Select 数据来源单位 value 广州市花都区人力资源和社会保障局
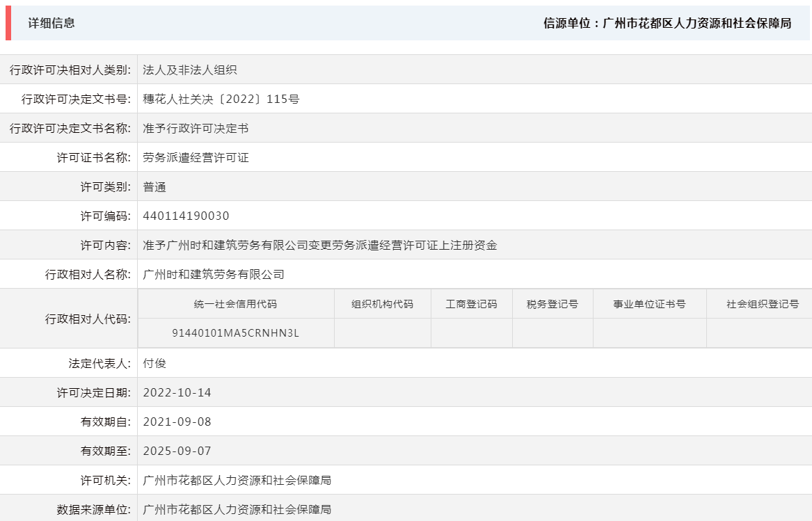812x521 pixels. click(x=237, y=510)
